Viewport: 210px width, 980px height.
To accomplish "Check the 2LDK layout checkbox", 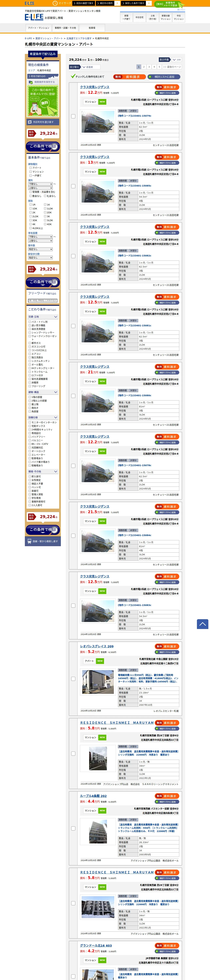I will point(30,216).
